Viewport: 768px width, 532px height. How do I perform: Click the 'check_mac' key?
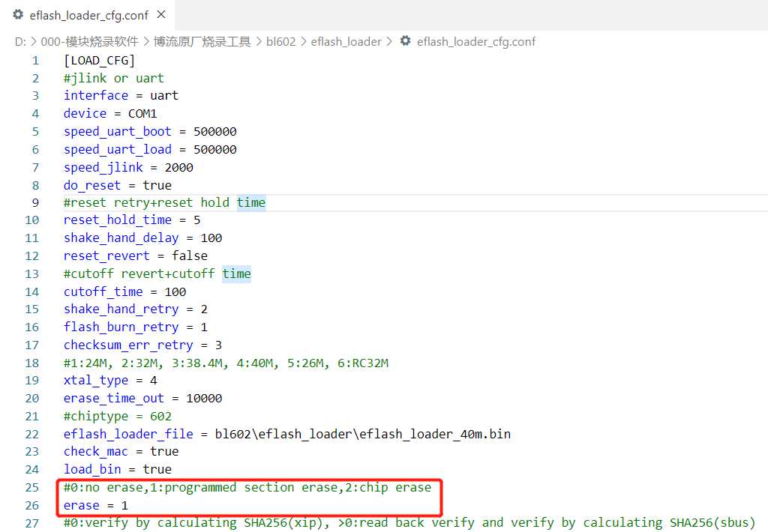96,451
